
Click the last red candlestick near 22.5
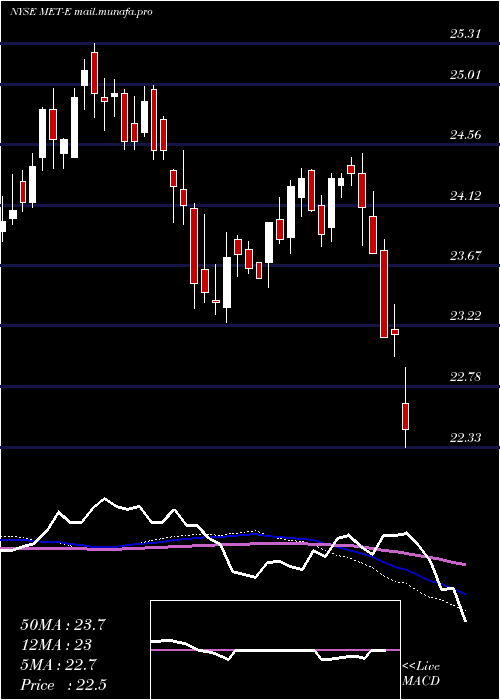point(405,416)
